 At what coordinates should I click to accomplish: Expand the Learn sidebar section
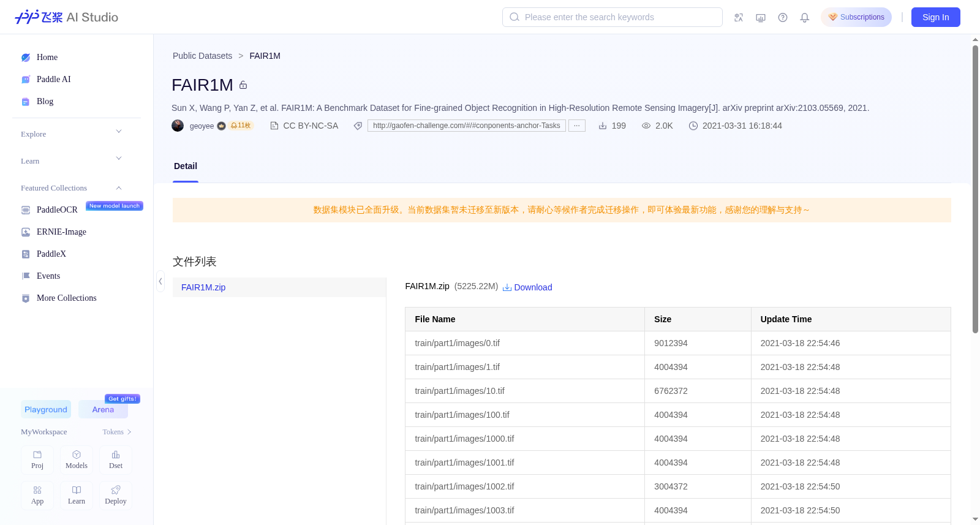click(72, 161)
